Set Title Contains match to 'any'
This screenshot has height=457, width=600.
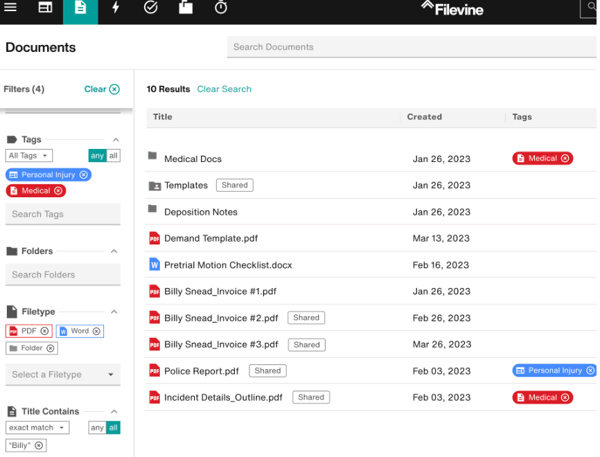coord(97,428)
